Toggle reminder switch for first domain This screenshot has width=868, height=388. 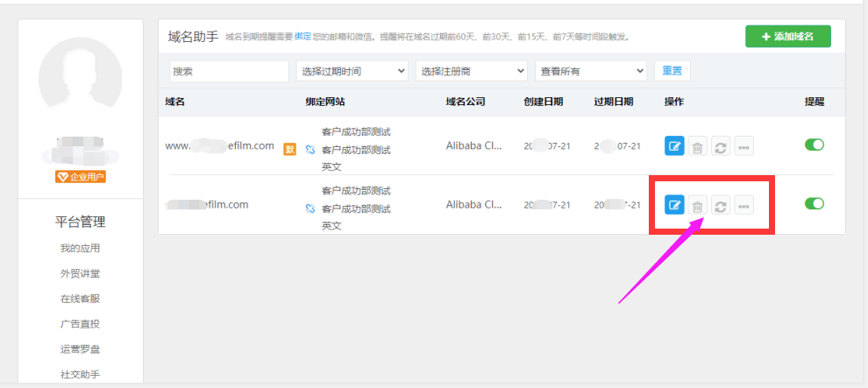pyautogui.click(x=815, y=145)
